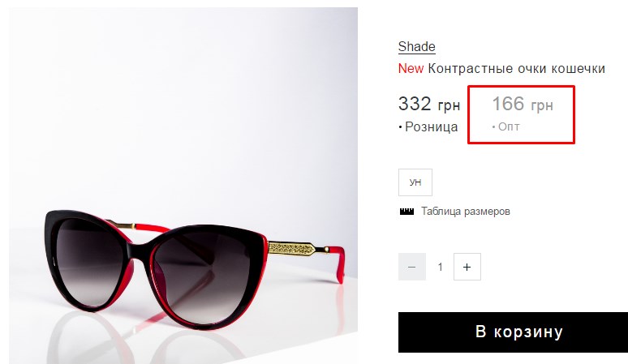Open the Таблица размеров link
The width and height of the screenshot is (628, 364).
pos(466,212)
